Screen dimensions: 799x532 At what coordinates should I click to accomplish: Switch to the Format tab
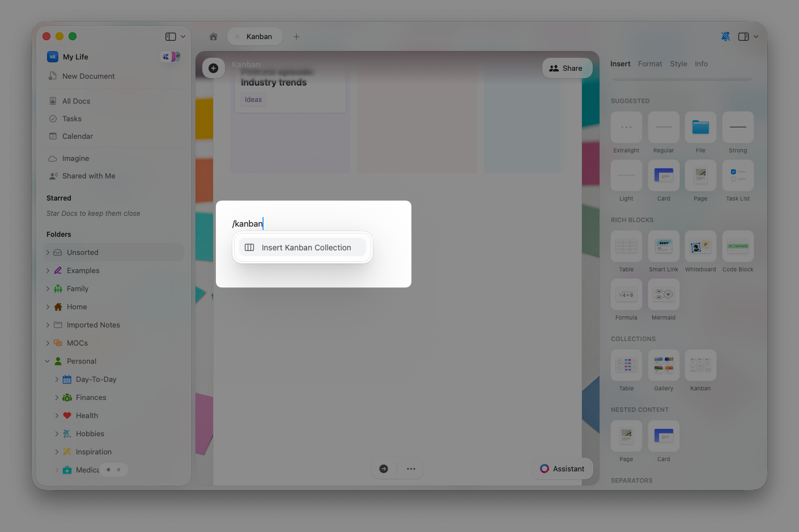coord(650,63)
